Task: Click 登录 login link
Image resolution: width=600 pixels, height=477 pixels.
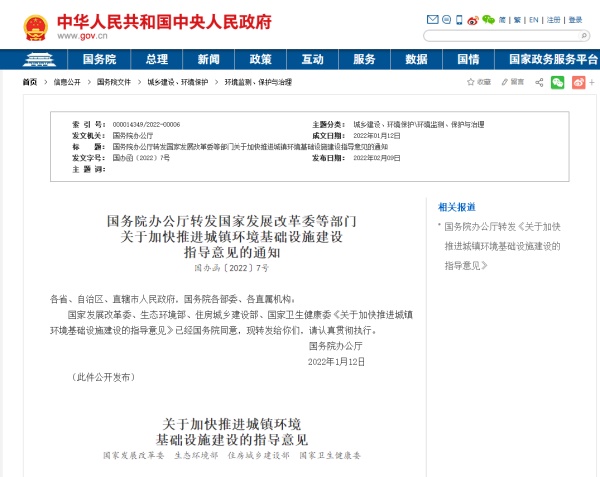Action: [576, 19]
